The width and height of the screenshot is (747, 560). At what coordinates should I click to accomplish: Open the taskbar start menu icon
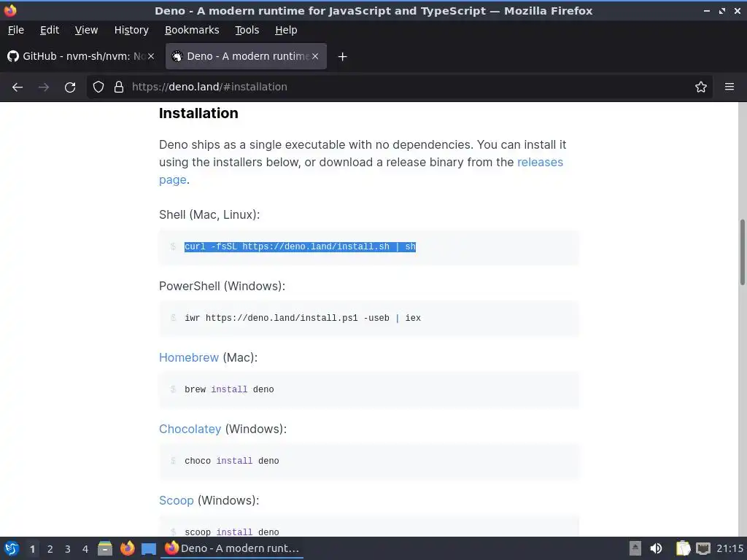click(12, 548)
